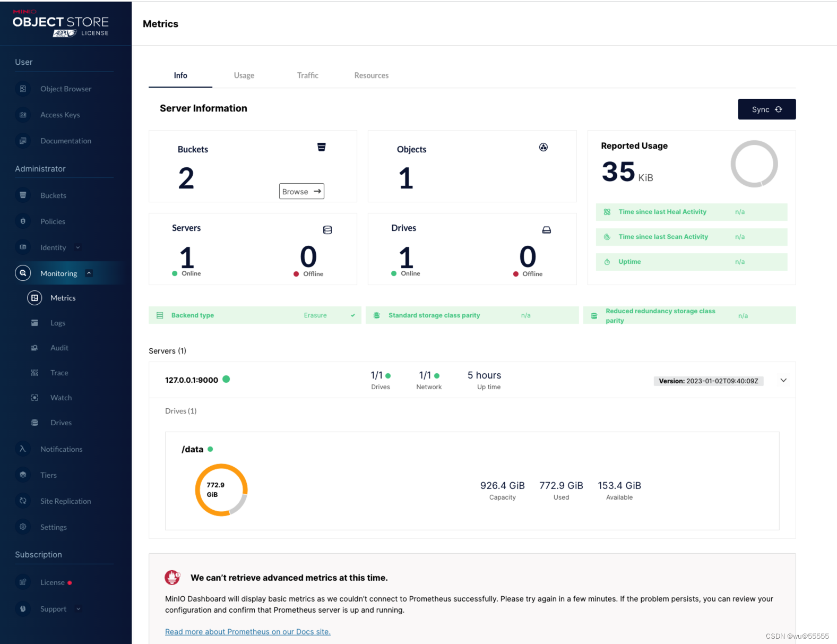
Task: Click the Watch sidebar icon
Action: 34,398
